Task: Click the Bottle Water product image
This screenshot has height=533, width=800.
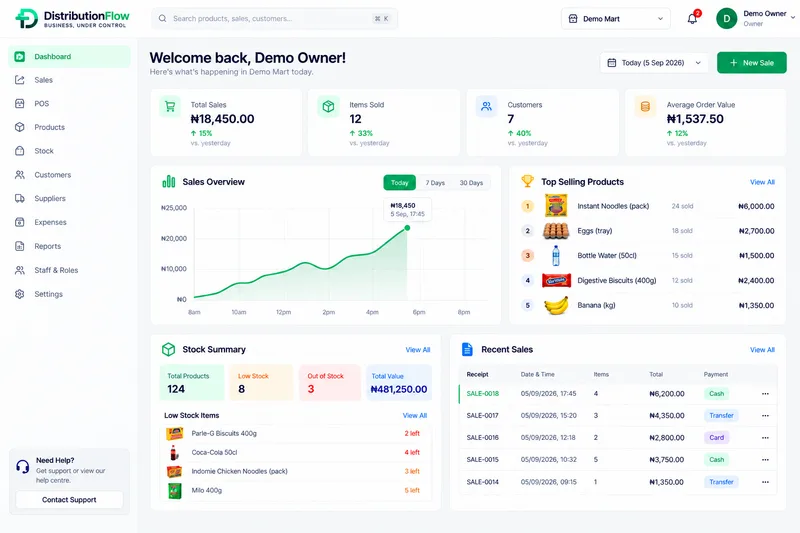Action: 556,256
